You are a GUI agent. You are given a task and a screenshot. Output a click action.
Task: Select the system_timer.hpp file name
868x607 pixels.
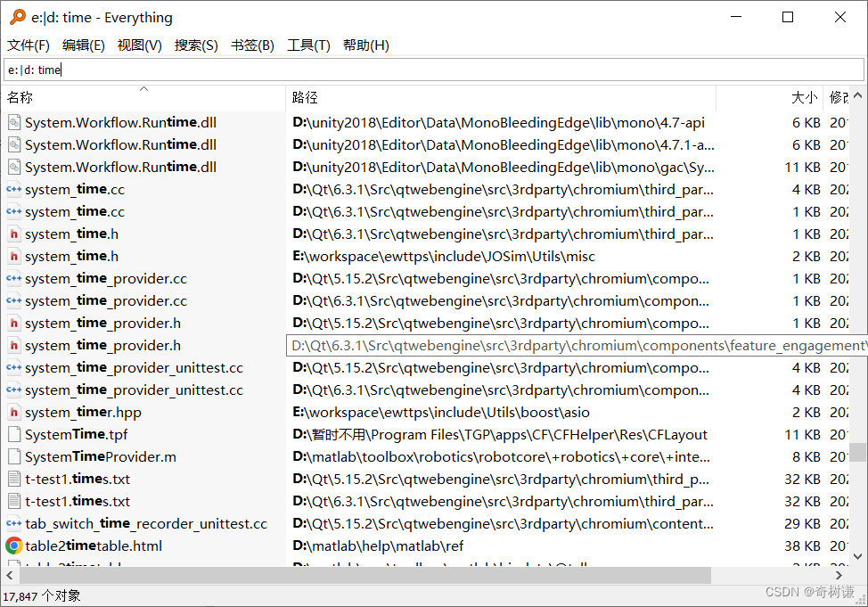coord(83,412)
